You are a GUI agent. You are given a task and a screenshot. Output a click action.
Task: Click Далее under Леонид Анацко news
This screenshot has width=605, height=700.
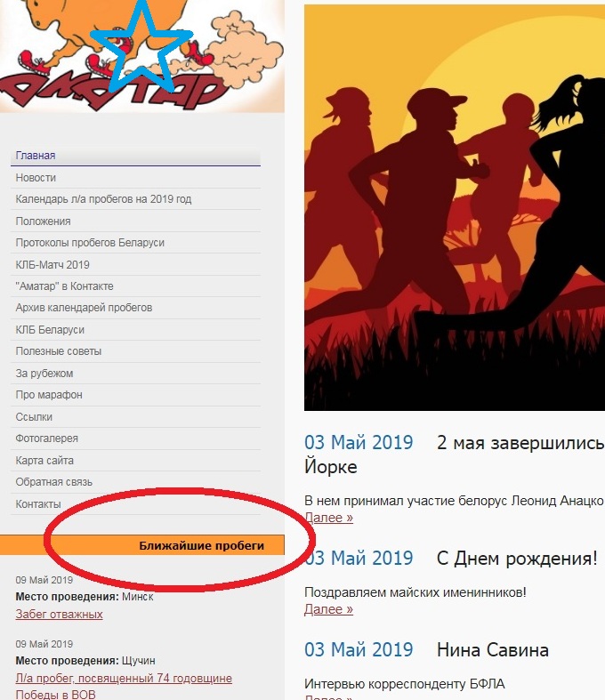(x=328, y=518)
